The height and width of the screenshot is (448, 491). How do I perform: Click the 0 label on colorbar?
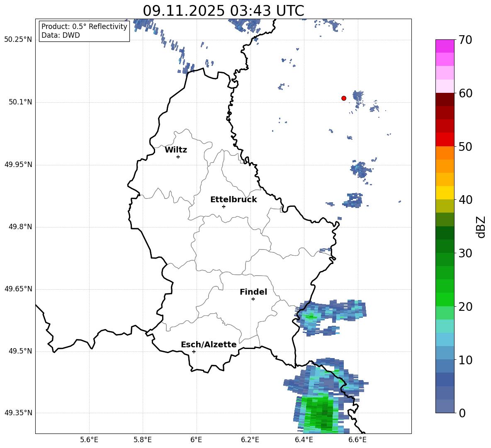[x=462, y=413]
